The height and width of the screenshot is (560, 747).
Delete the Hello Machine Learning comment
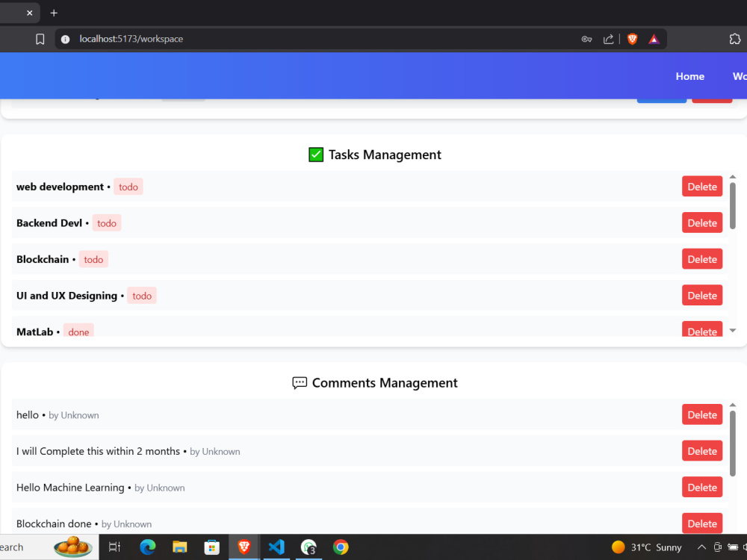pyautogui.click(x=701, y=487)
